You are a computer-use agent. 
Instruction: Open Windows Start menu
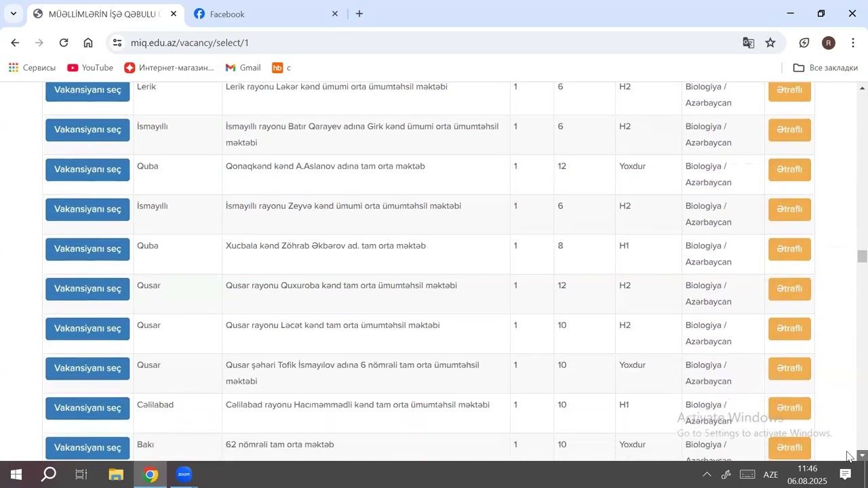(x=16, y=474)
